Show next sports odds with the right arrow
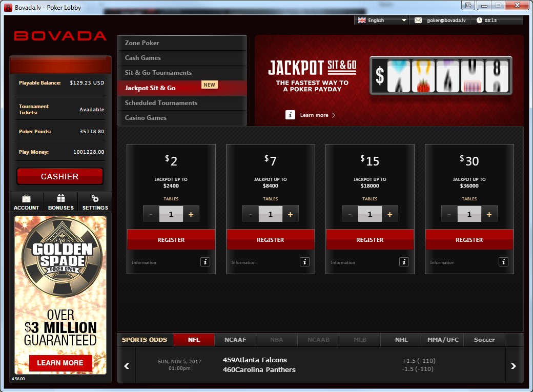The width and height of the screenshot is (533, 392). coord(514,366)
